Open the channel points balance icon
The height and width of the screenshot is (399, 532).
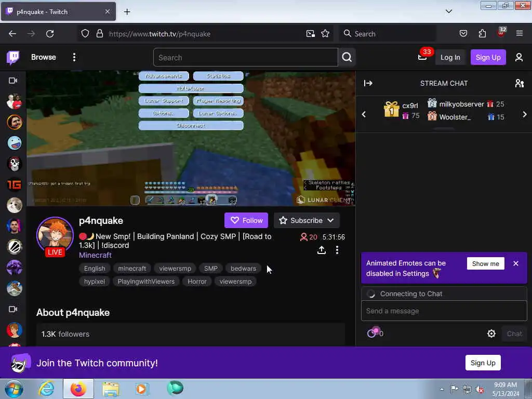(375, 332)
